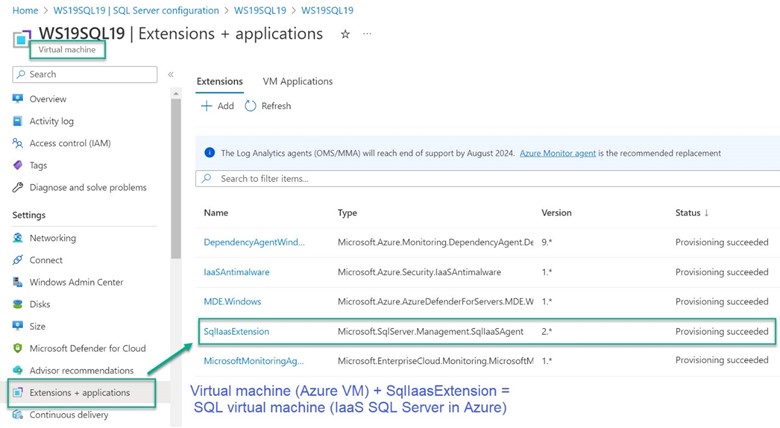The height and width of the screenshot is (428, 780).
Task: Switch to the VM Applications tab
Action: [x=297, y=81]
